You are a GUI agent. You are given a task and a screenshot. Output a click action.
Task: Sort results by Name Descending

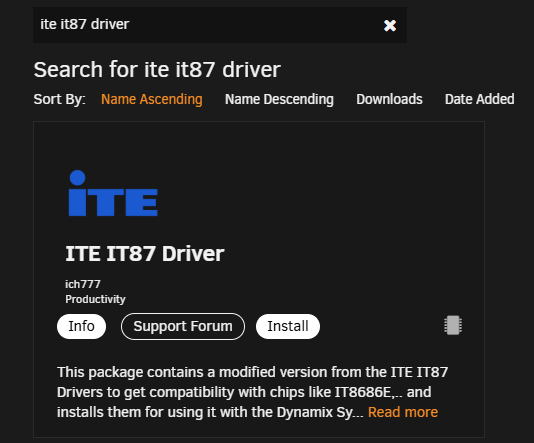click(279, 99)
